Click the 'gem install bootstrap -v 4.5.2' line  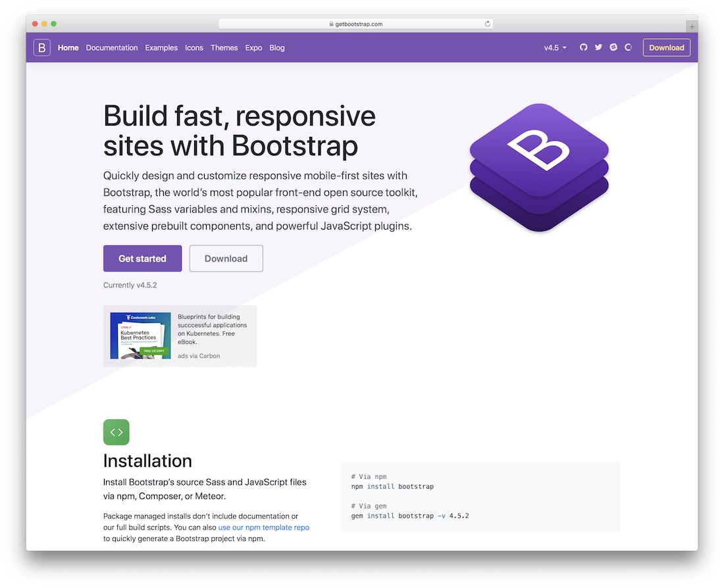[409, 516]
